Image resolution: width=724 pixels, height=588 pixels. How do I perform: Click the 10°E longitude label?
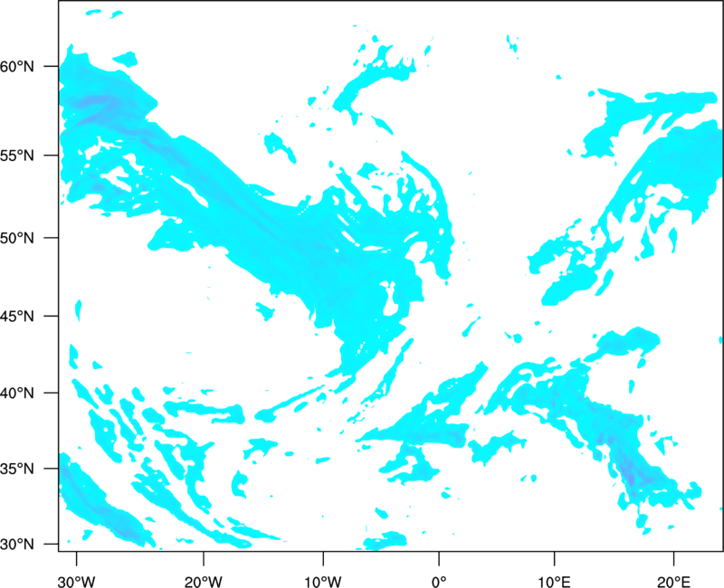tap(554, 582)
